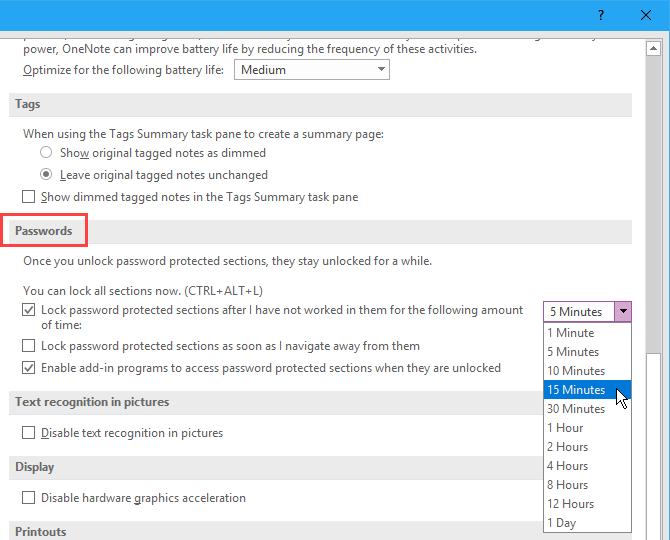Enable Disable text recognition in pictures
Image resolution: width=670 pixels, height=540 pixels.
(x=29, y=433)
